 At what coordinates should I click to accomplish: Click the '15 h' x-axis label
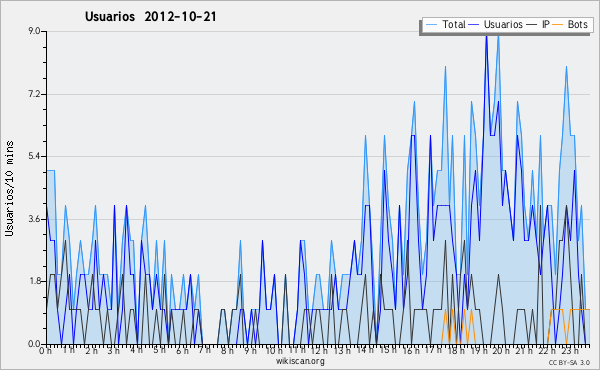(x=388, y=350)
